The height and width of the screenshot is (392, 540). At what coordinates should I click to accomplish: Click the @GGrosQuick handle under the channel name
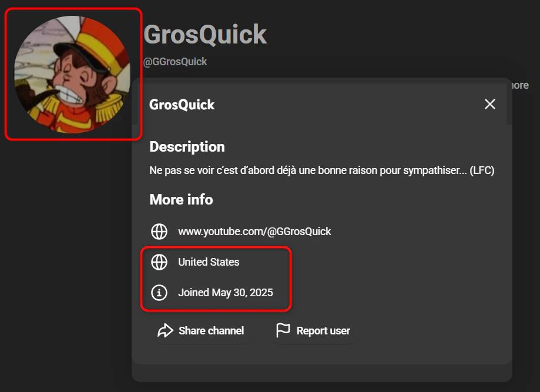click(x=175, y=62)
